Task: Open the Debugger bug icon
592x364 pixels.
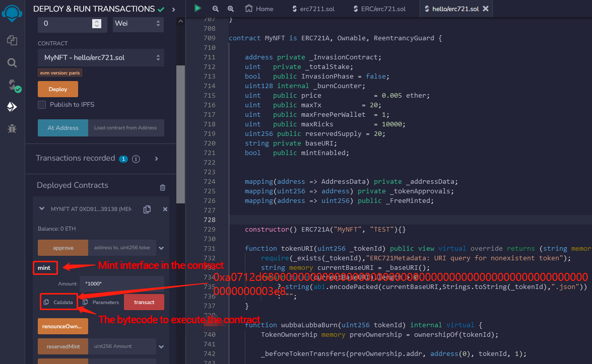Action: 12,128
